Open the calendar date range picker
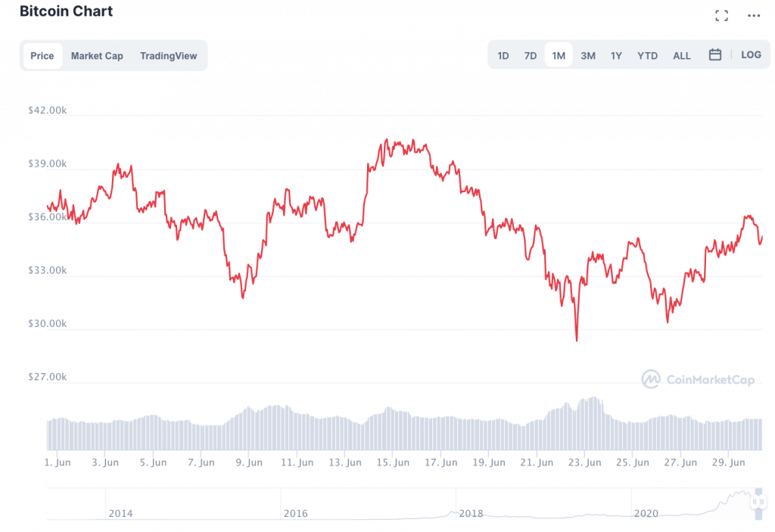This screenshot has width=775, height=532. 714,55
